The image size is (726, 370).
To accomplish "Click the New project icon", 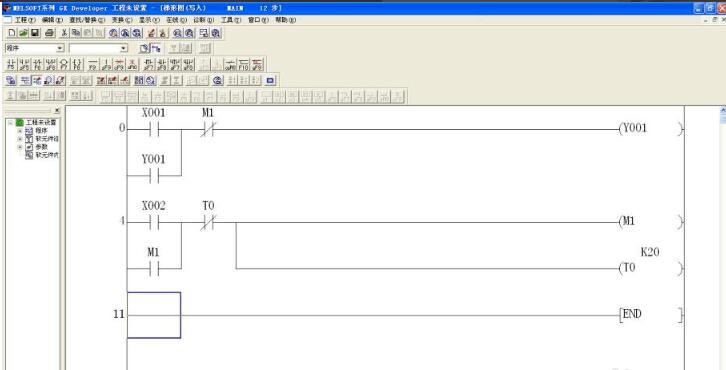I will (12, 33).
